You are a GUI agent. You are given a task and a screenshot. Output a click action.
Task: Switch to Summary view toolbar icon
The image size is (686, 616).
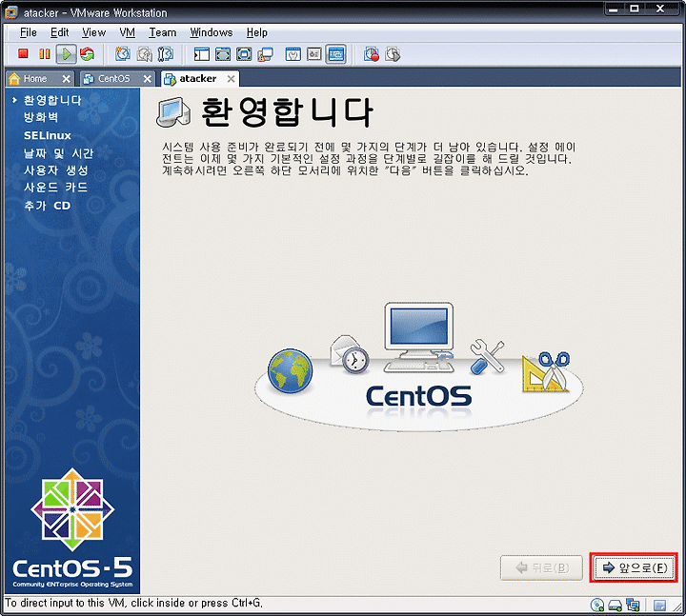coord(293,54)
